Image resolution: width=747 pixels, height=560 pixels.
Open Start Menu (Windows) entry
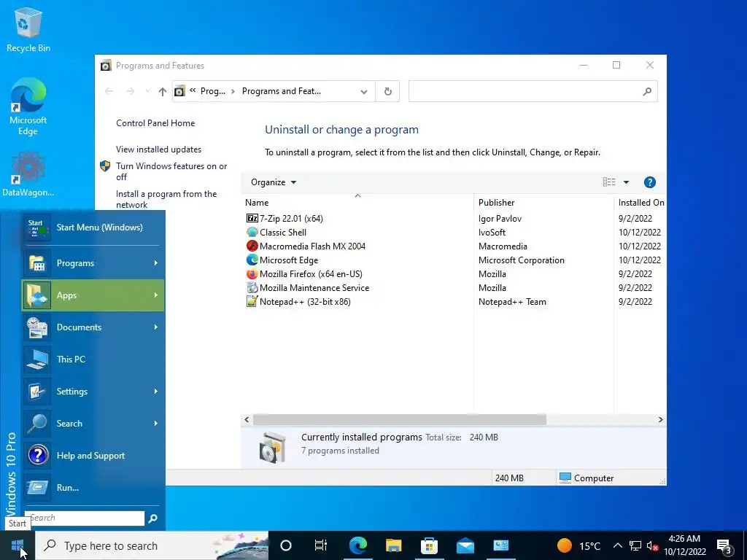[93, 227]
